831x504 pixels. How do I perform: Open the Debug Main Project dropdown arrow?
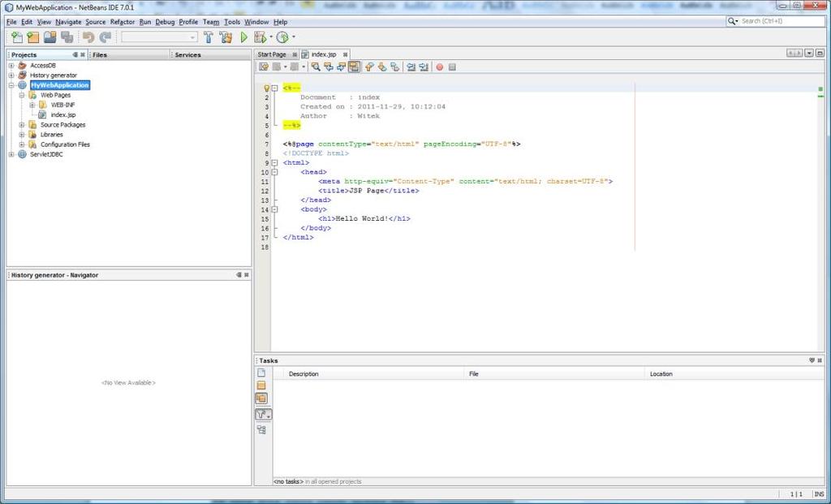(271, 37)
